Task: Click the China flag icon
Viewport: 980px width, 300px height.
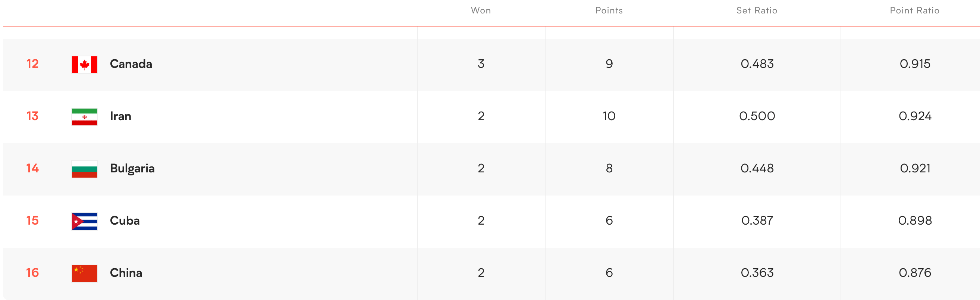Action: 84,274
